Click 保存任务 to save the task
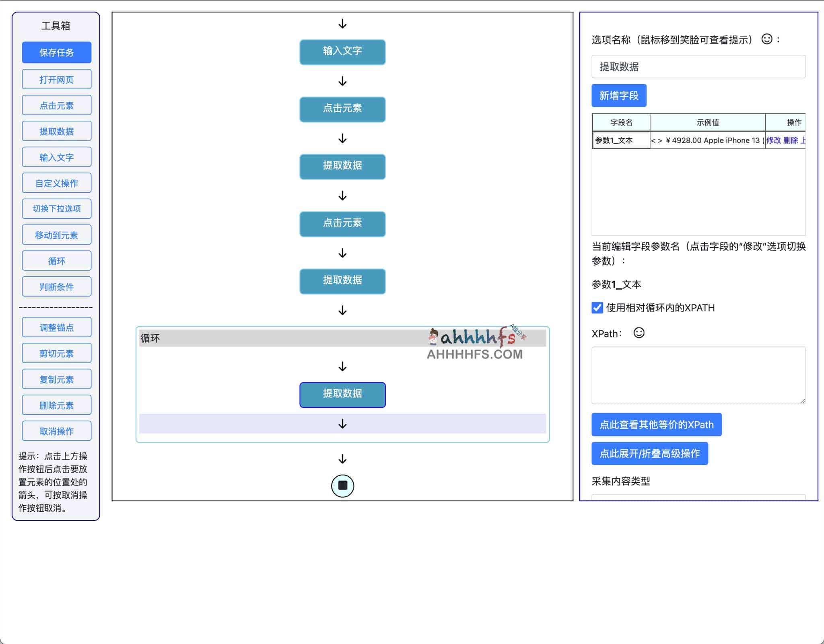 [x=57, y=52]
